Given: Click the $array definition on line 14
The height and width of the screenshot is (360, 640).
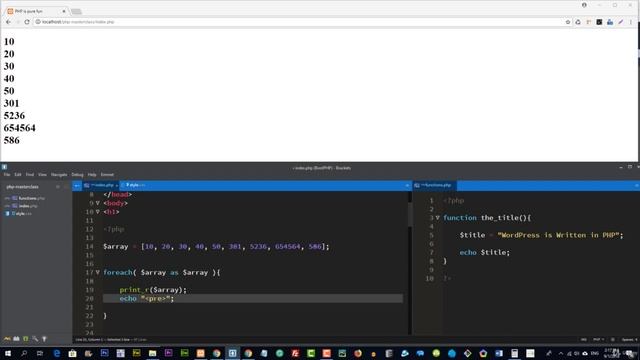Looking at the screenshot, I should click(x=216, y=247).
